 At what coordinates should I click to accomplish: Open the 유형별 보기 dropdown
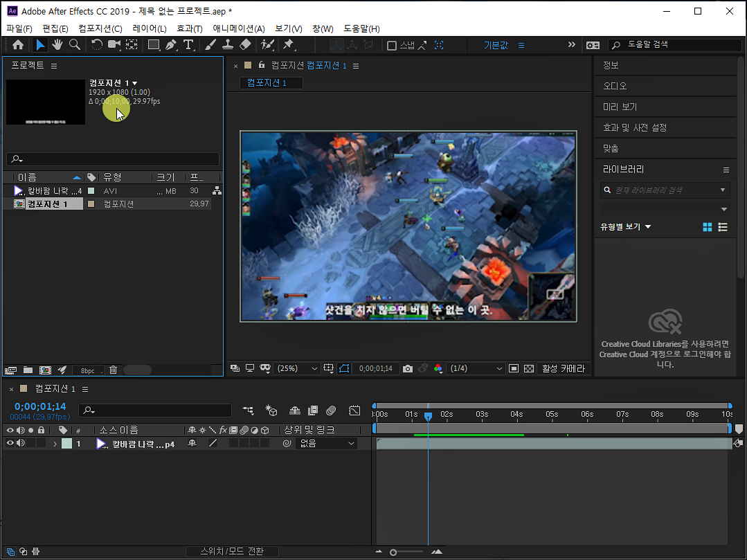coord(626,227)
